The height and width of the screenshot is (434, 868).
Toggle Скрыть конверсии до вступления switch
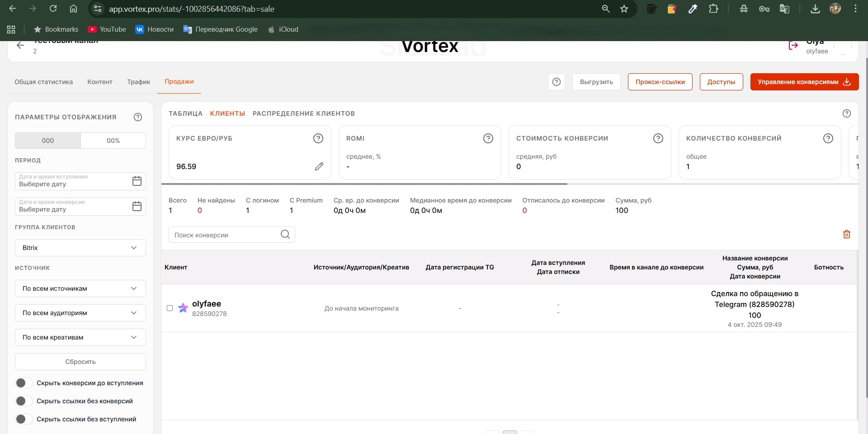pyautogui.click(x=24, y=383)
